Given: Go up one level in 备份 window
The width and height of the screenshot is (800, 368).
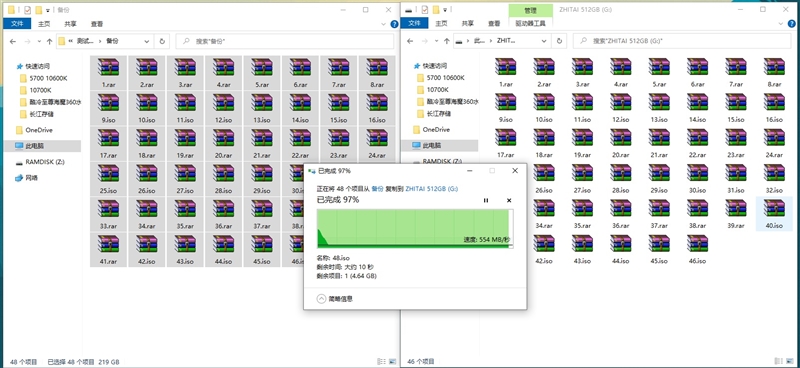Looking at the screenshot, I should (49, 41).
